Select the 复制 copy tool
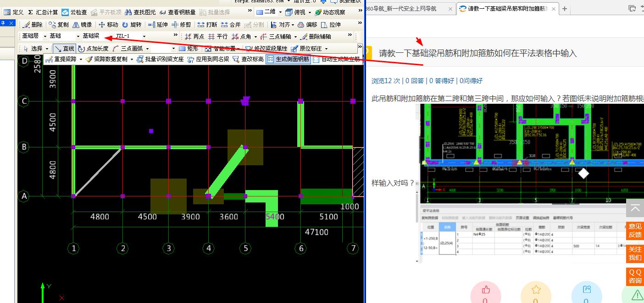Screen dimensions: 644x303 (59, 25)
